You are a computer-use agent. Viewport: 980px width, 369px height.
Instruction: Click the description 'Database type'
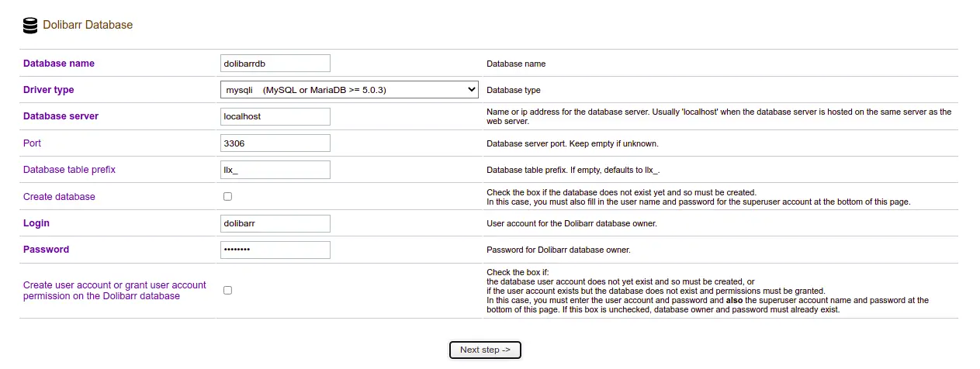(x=514, y=91)
